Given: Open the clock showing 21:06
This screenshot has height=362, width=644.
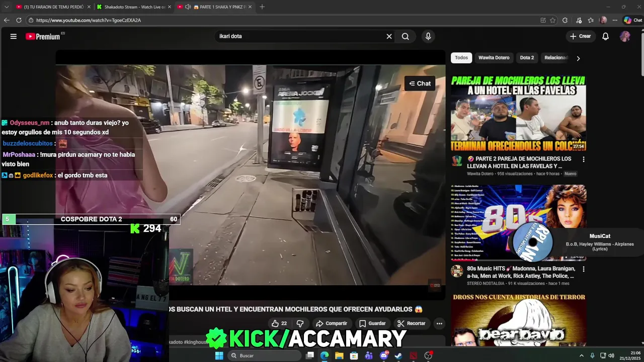Looking at the screenshot, I should click(x=630, y=355).
